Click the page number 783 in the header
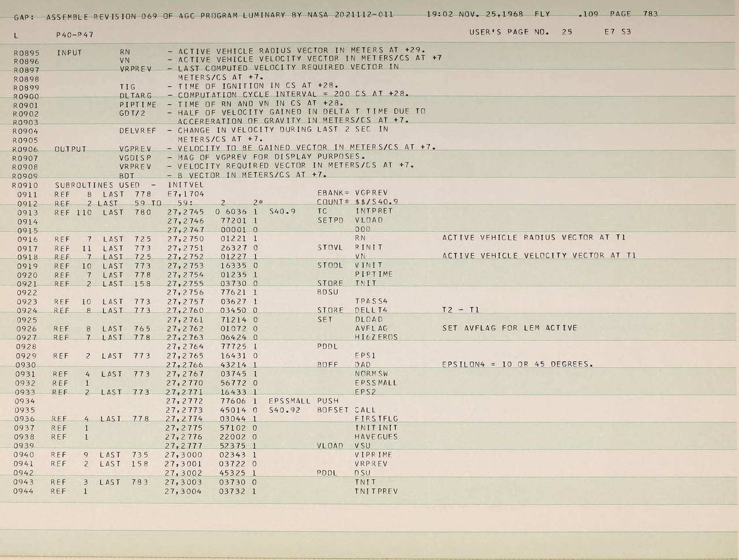Viewport: 739px width, 560px height. pyautogui.click(x=650, y=13)
